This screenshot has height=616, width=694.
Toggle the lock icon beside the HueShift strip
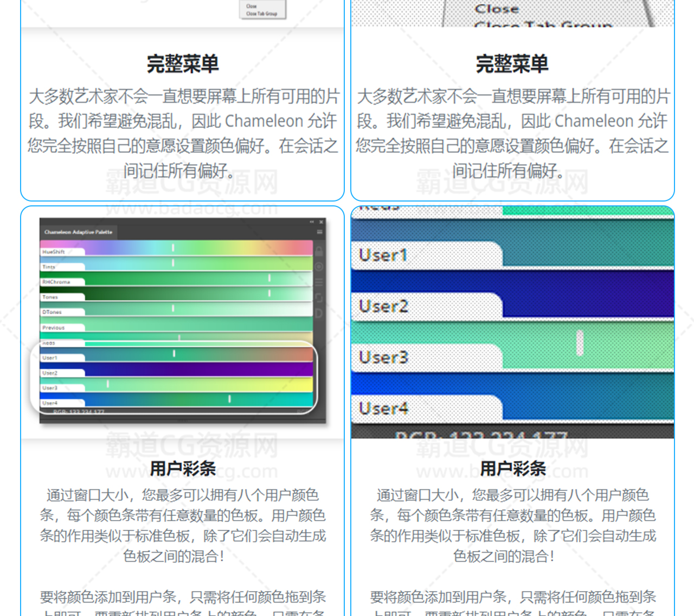319,251
